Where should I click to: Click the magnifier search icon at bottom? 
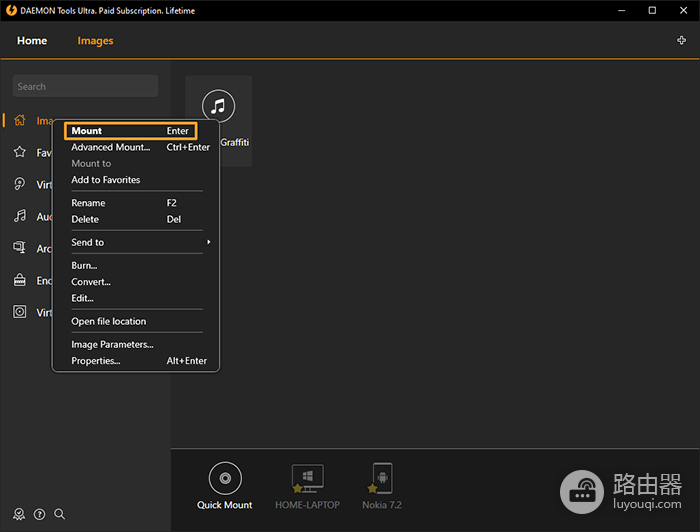click(x=60, y=514)
